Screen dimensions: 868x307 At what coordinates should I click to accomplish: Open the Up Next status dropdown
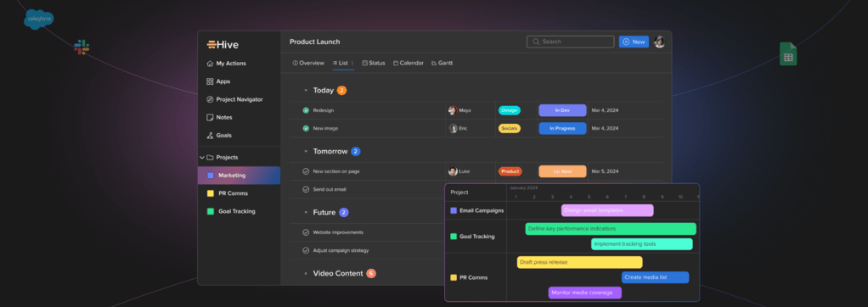click(562, 171)
